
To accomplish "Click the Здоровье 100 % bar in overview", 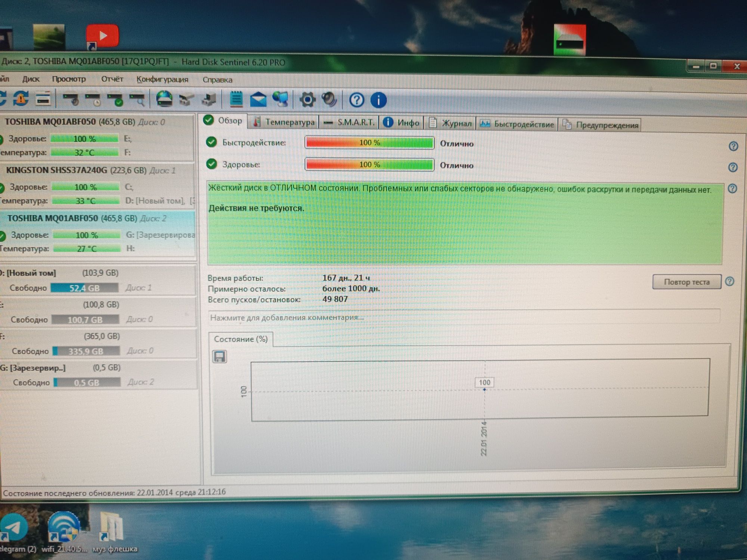I will pyautogui.click(x=369, y=164).
